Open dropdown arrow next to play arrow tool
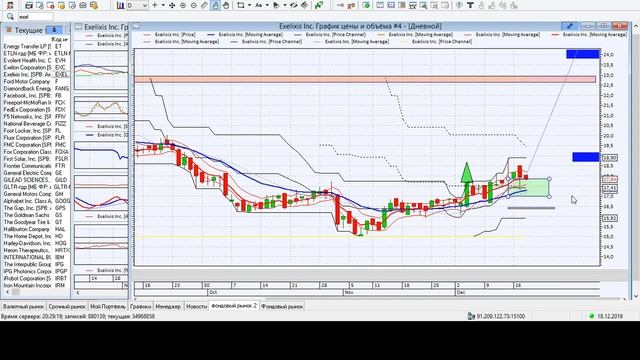The width and height of the screenshot is (640, 360). click(x=285, y=5)
